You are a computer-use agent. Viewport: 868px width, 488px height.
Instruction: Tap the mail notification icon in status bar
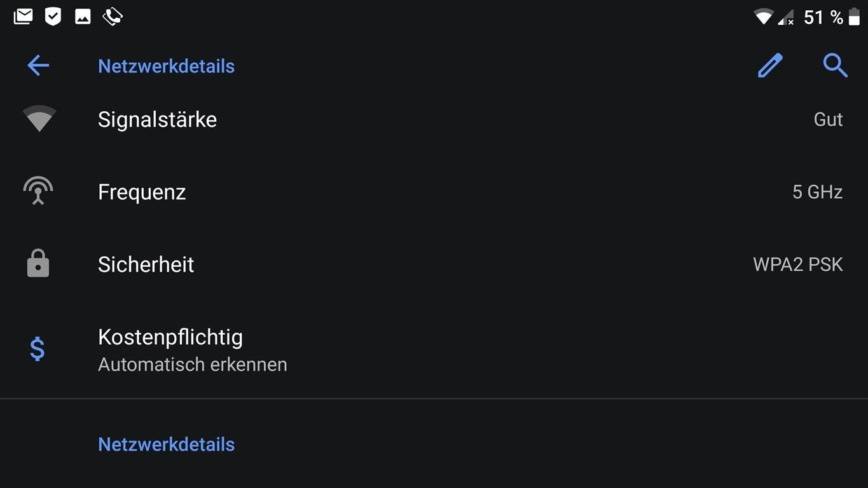[23, 17]
